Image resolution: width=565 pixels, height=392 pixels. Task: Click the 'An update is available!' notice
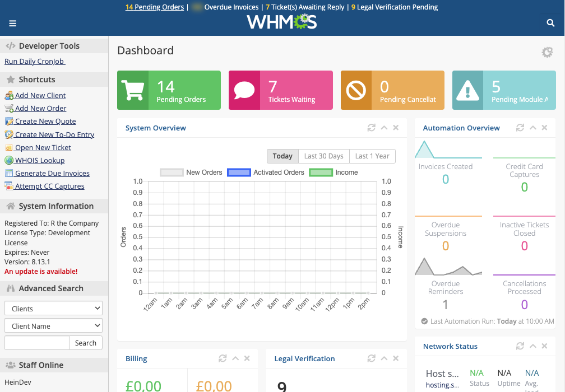coord(41,272)
